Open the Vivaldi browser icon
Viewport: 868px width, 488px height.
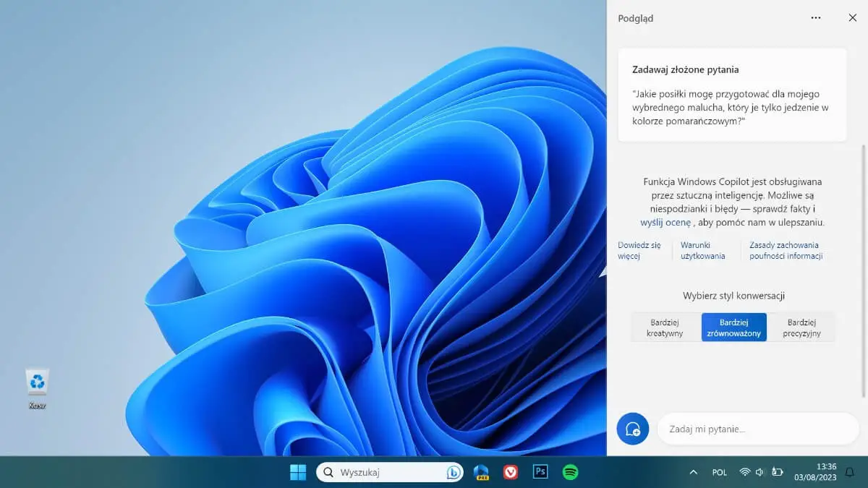(x=511, y=472)
